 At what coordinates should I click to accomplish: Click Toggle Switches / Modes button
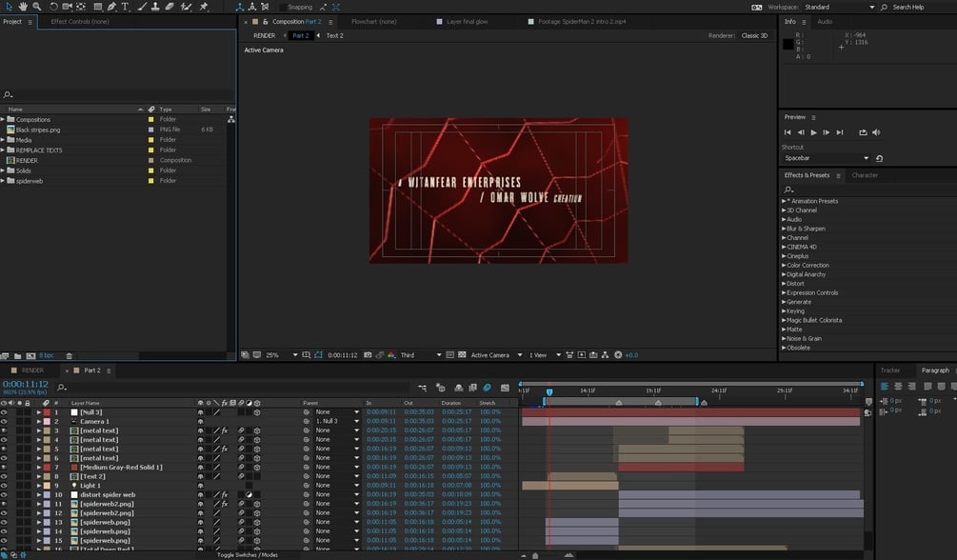(248, 555)
